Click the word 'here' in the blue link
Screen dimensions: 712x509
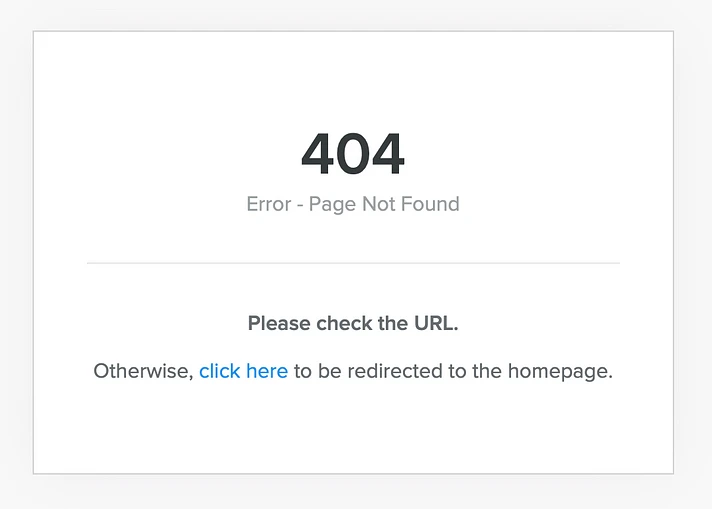(x=267, y=371)
